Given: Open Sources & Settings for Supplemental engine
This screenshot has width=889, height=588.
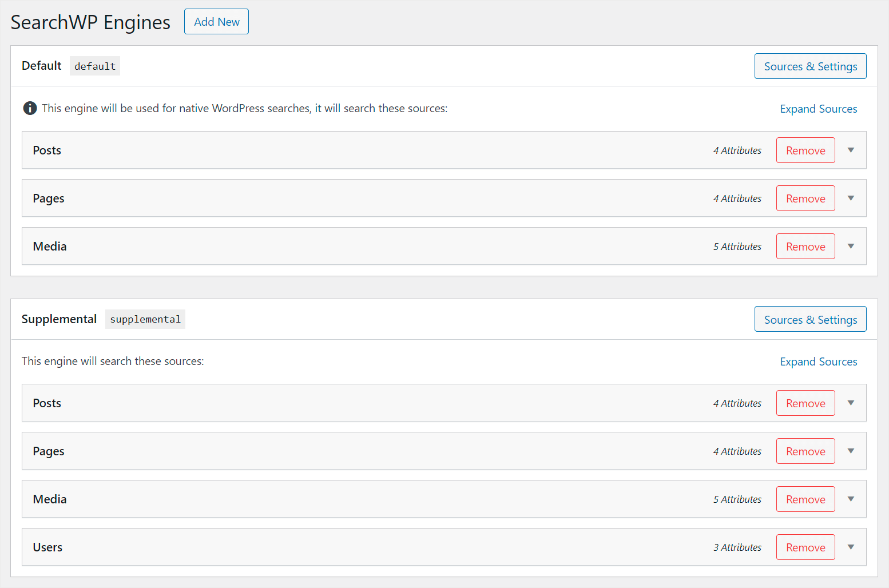Looking at the screenshot, I should click(x=810, y=319).
